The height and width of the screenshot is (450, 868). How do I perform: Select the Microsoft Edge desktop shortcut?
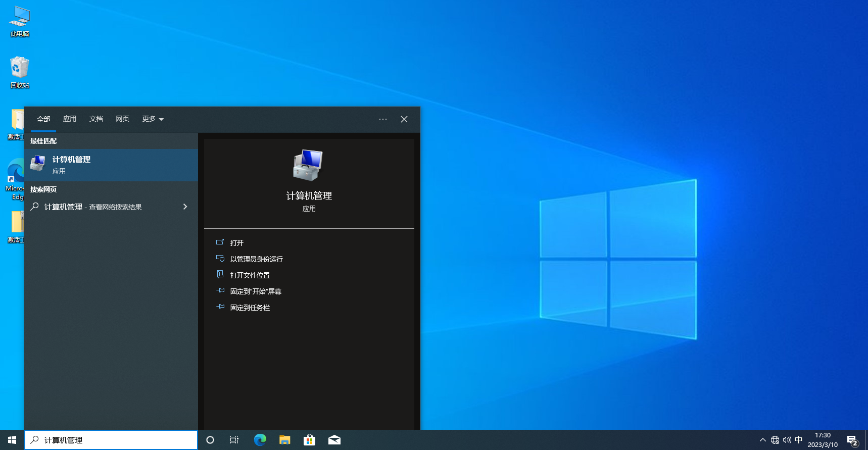16,179
